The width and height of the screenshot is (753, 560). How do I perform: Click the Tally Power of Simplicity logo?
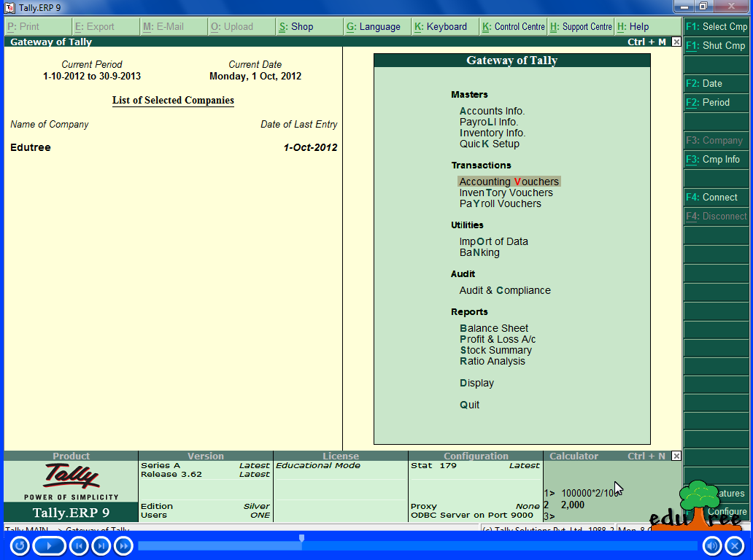[71, 481]
